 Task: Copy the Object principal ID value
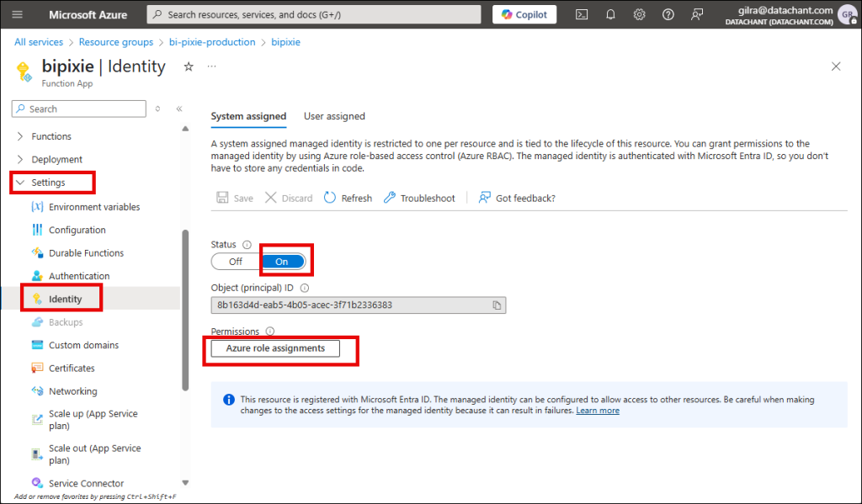pos(497,305)
